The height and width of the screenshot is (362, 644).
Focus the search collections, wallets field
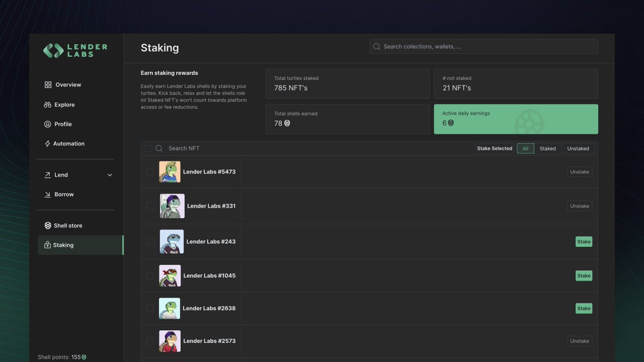pyautogui.click(x=484, y=47)
